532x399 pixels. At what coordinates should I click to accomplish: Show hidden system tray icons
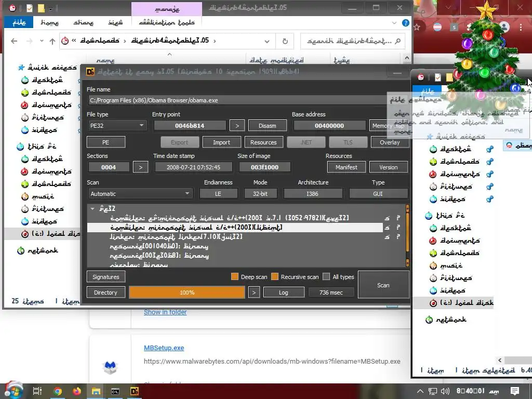click(420, 391)
